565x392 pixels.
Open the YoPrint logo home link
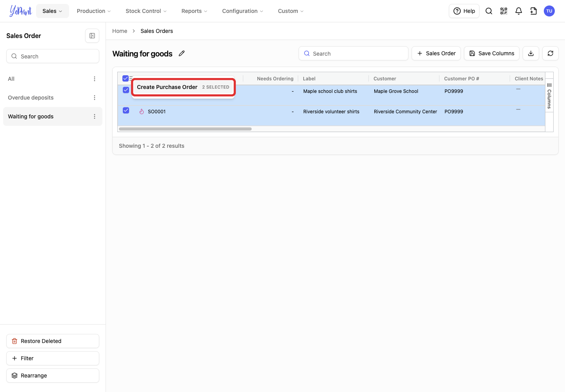pos(21,11)
